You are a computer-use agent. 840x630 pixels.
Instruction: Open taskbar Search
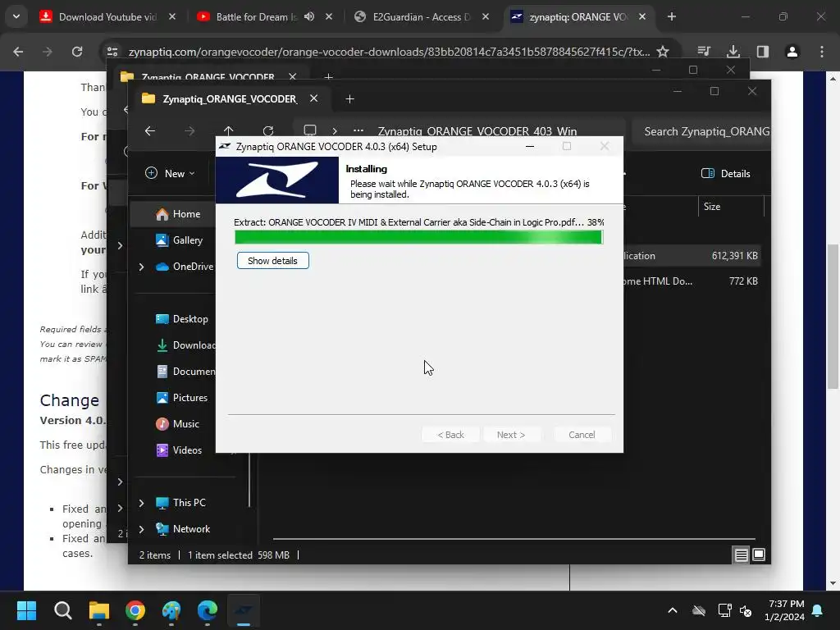click(x=62, y=610)
